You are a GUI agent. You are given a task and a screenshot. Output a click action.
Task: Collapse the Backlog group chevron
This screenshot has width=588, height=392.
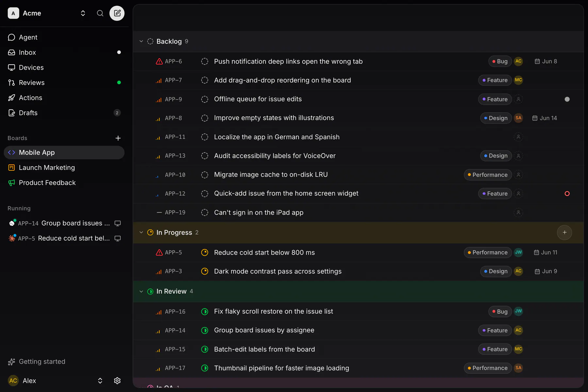pyautogui.click(x=141, y=41)
